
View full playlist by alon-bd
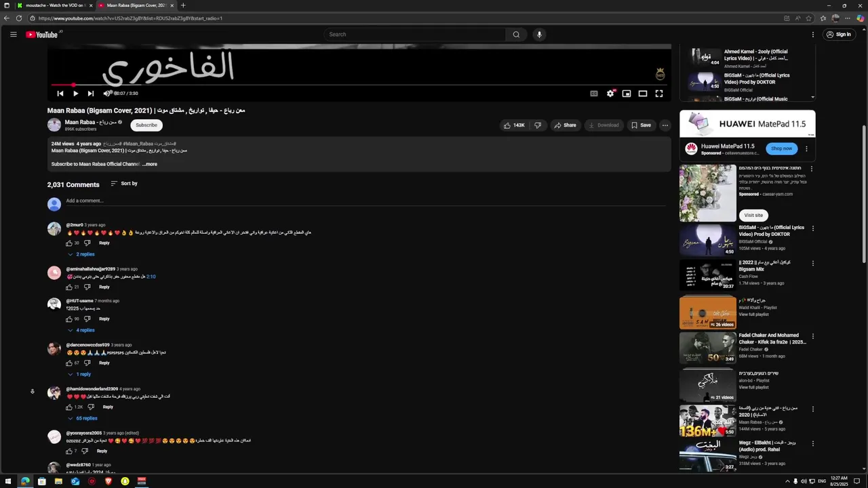tap(753, 387)
